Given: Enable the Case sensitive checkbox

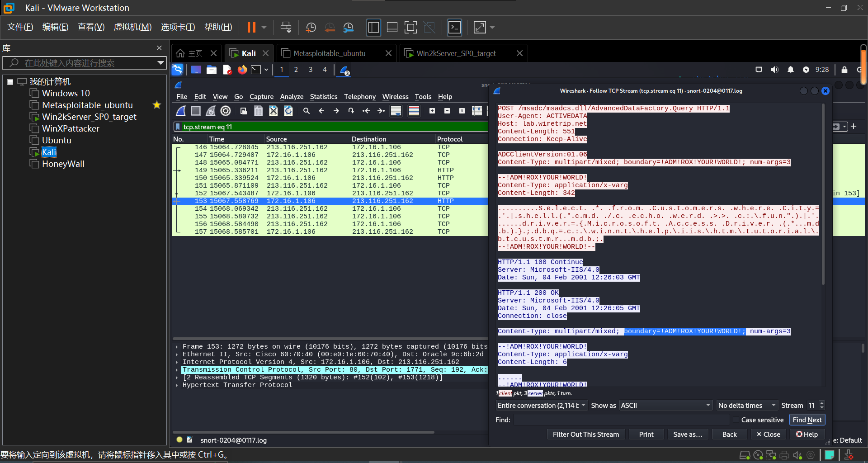Looking at the screenshot, I should coord(736,420).
